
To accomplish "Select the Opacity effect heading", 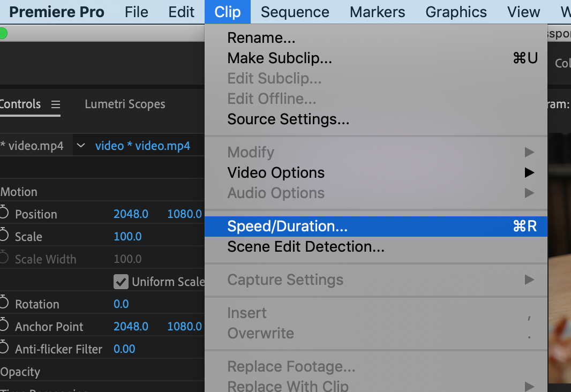I will 20,372.
